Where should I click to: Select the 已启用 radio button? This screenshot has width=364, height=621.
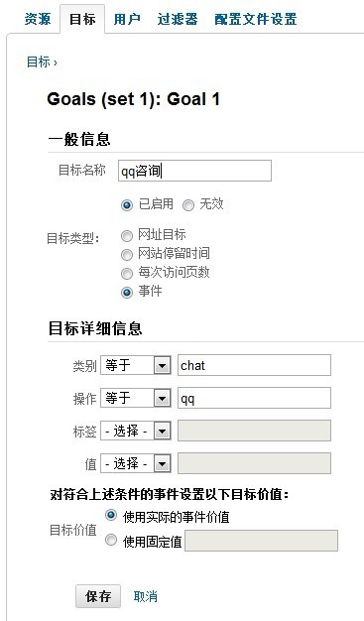pyautogui.click(x=127, y=205)
